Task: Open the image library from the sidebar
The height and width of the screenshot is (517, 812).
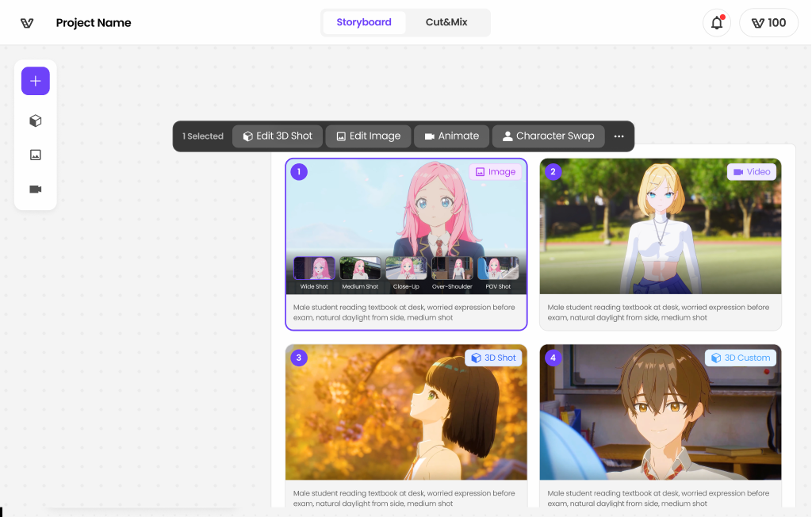Action: click(x=35, y=155)
